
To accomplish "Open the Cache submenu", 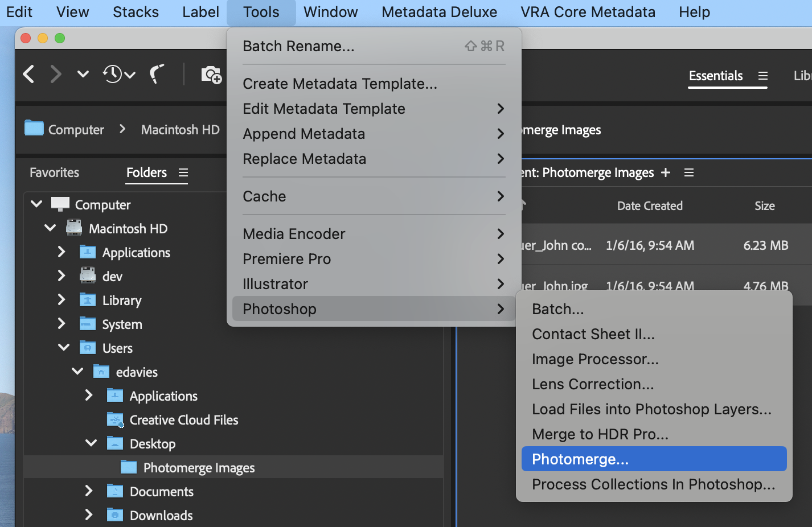I will [374, 196].
